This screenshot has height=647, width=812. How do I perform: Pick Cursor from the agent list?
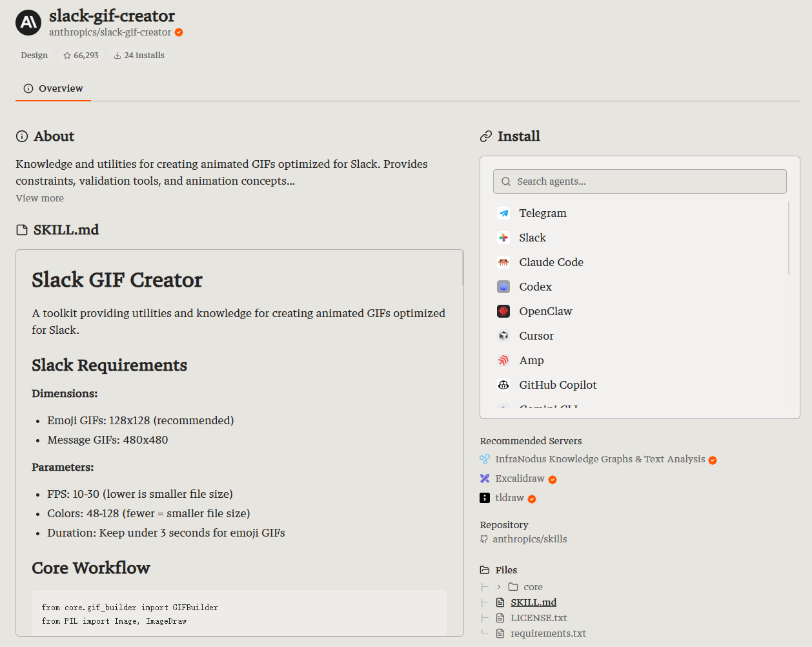click(640, 336)
